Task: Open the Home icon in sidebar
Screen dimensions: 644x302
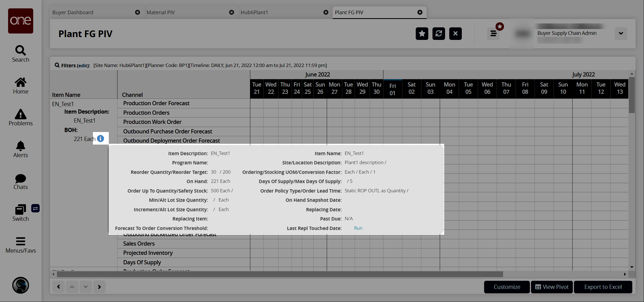Action: (x=20, y=82)
